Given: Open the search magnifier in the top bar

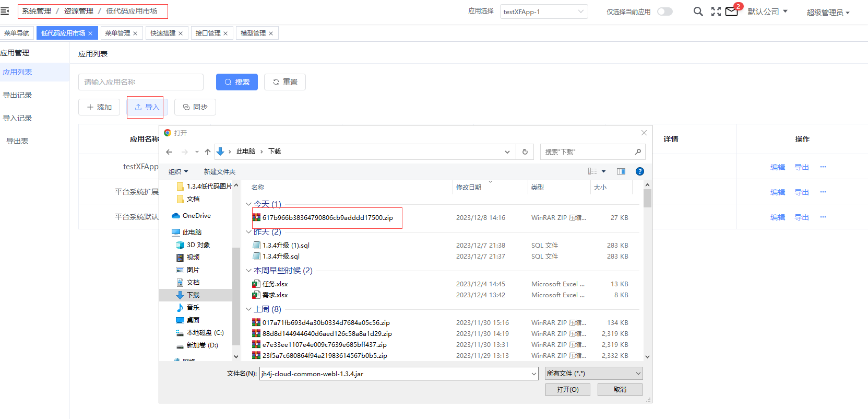Looking at the screenshot, I should (x=698, y=11).
